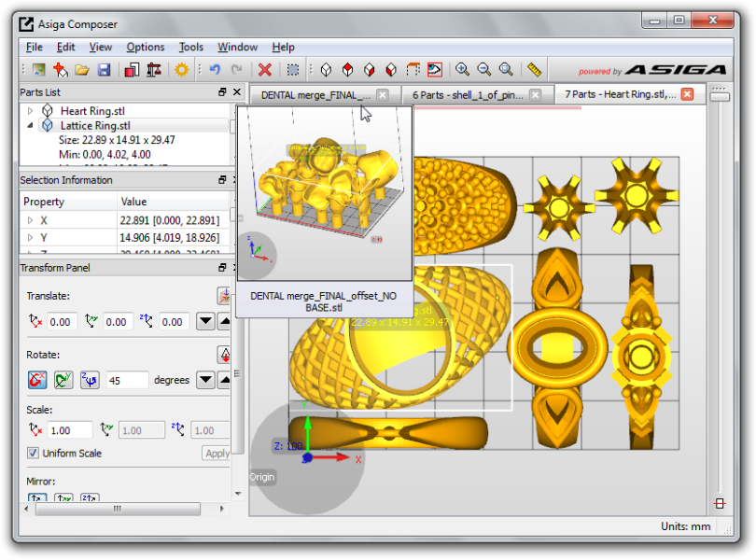Click the new build picture icon in toolbar
Image resolution: width=756 pixels, height=560 pixels.
coord(39,70)
